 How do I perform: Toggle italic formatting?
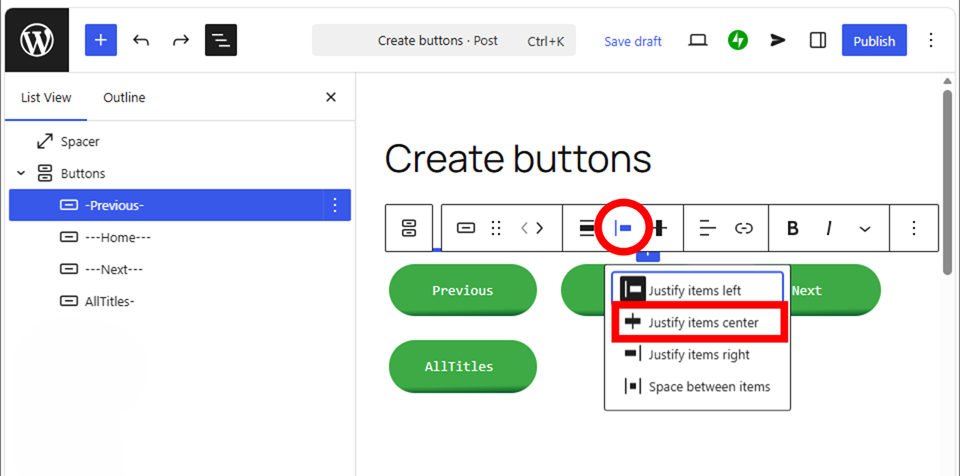[x=828, y=229]
